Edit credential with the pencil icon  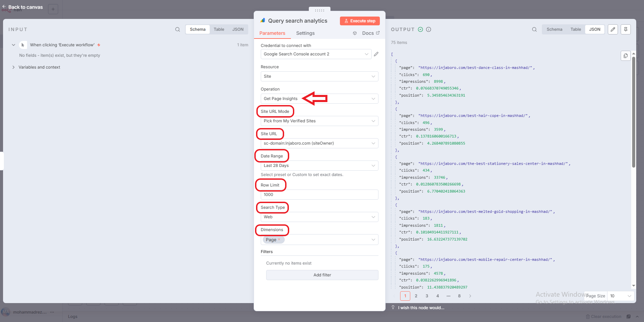[x=376, y=54]
